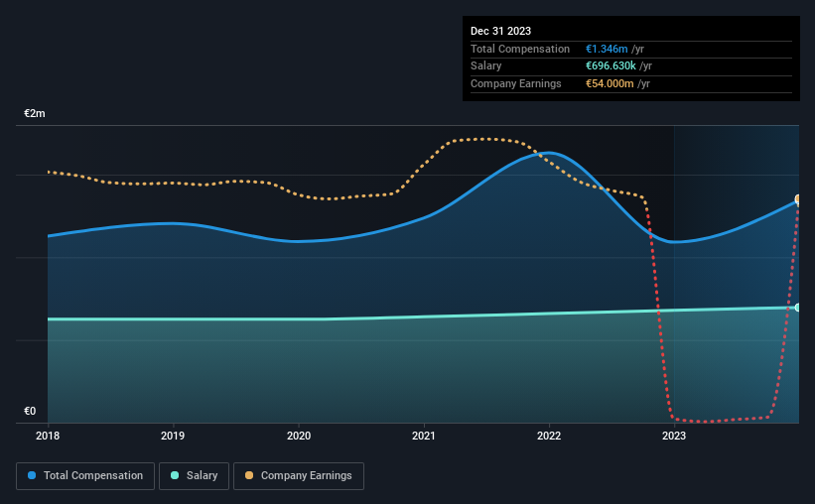The height and width of the screenshot is (504, 815).
Task: Click the company earnings end data point marker
Action: coord(798,199)
